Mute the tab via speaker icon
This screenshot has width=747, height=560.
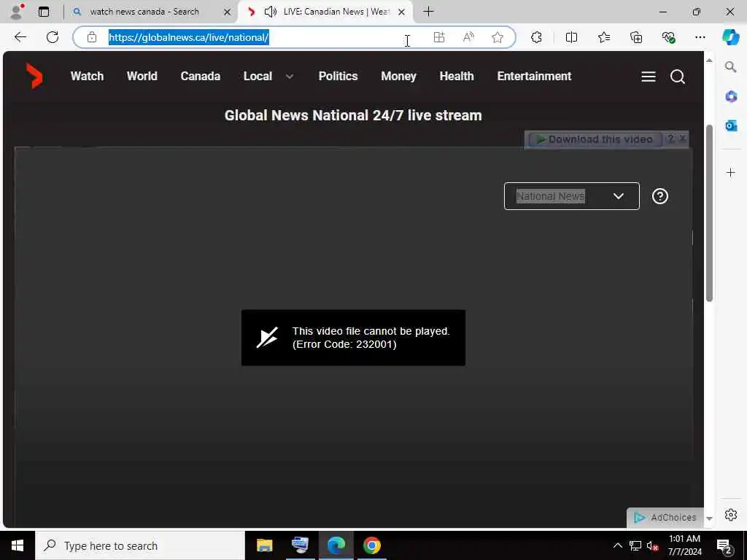pos(270,12)
